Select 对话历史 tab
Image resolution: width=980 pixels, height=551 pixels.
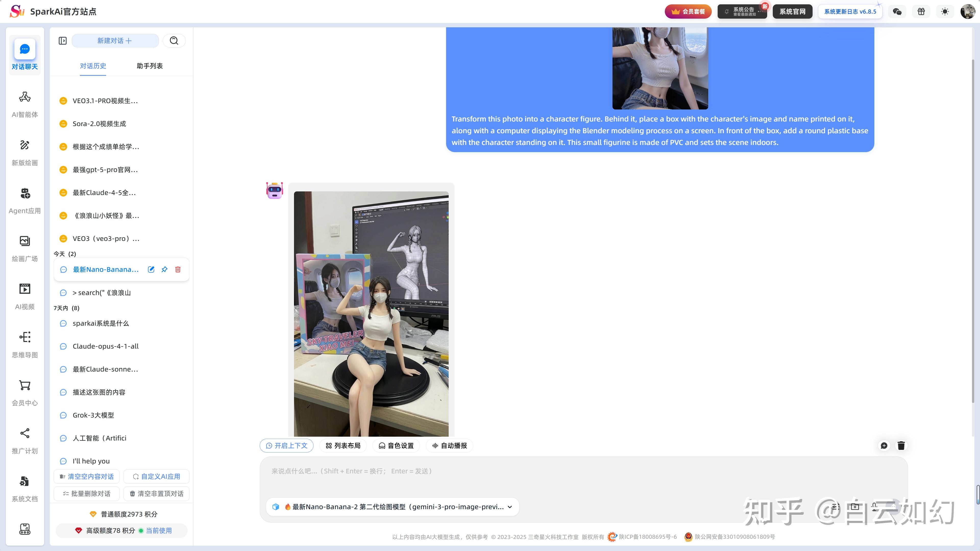coord(93,66)
